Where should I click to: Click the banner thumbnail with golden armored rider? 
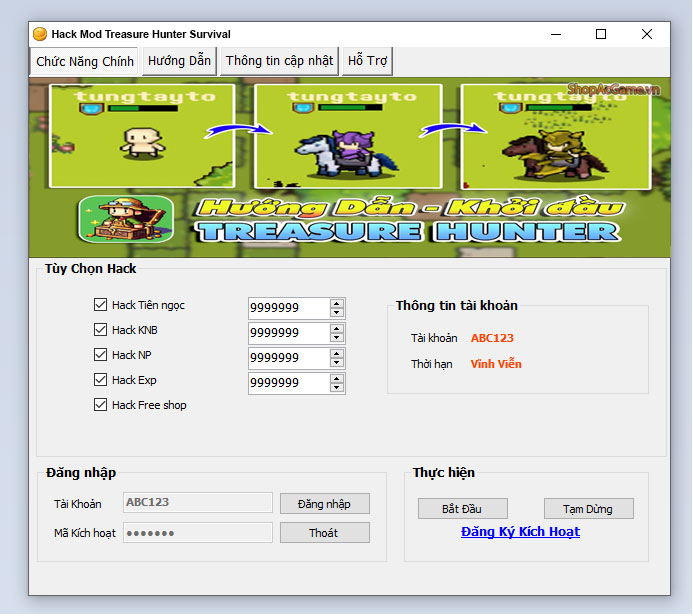coord(556,136)
